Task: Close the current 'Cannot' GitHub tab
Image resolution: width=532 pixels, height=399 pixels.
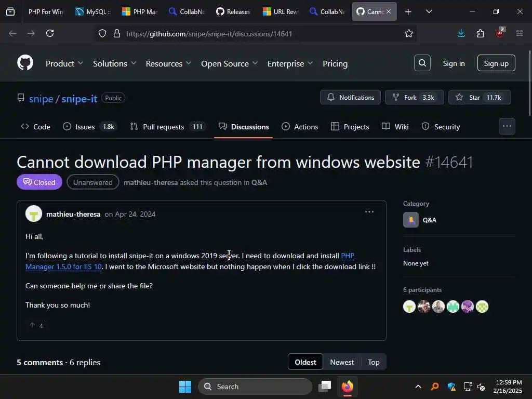Action: coord(389,11)
